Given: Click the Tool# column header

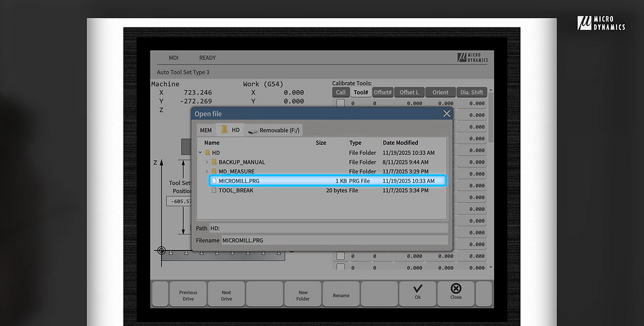Looking at the screenshot, I should click(361, 93).
